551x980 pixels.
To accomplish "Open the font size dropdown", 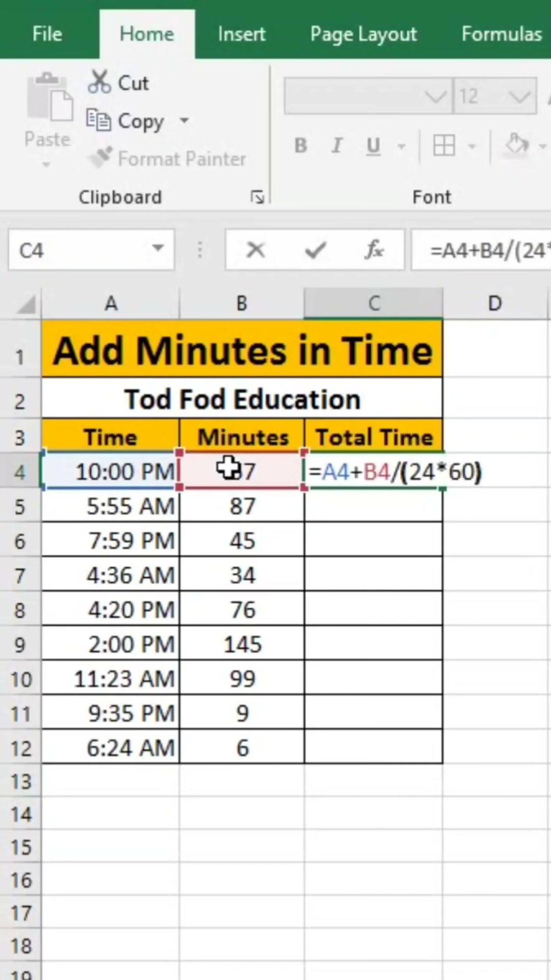I will [x=519, y=96].
